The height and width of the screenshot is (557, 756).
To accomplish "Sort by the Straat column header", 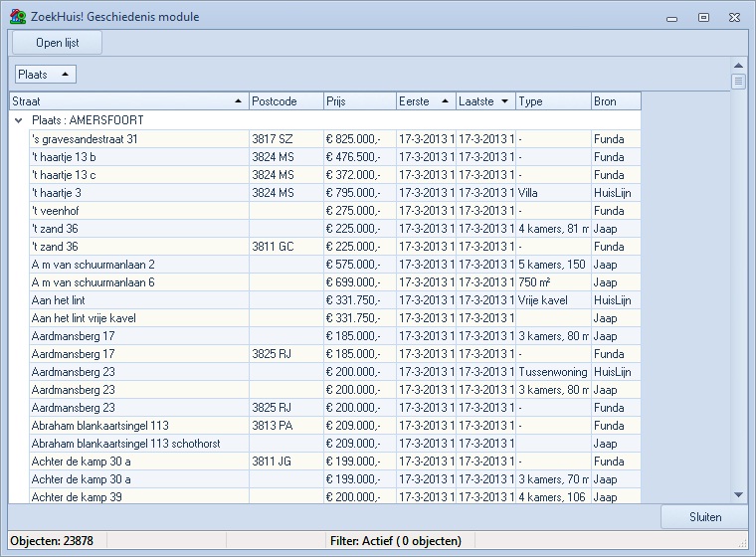I will click(x=128, y=101).
